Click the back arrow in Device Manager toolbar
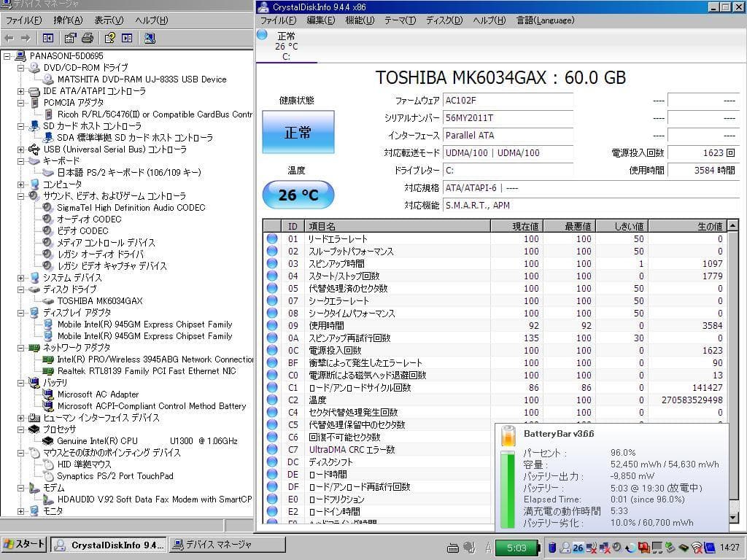 (9, 38)
